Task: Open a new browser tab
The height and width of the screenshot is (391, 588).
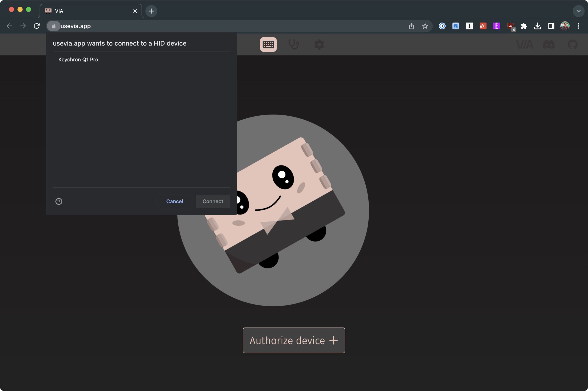Action: coord(151,11)
